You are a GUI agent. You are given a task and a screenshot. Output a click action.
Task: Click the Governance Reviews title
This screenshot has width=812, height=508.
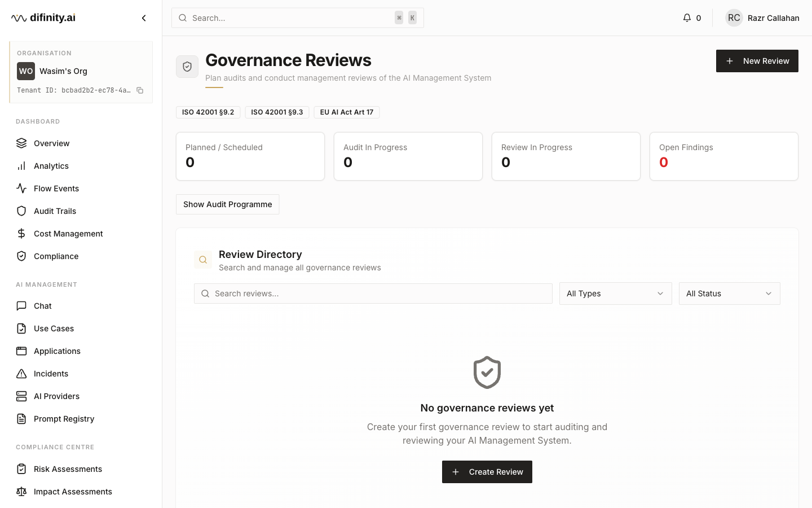coord(288,60)
